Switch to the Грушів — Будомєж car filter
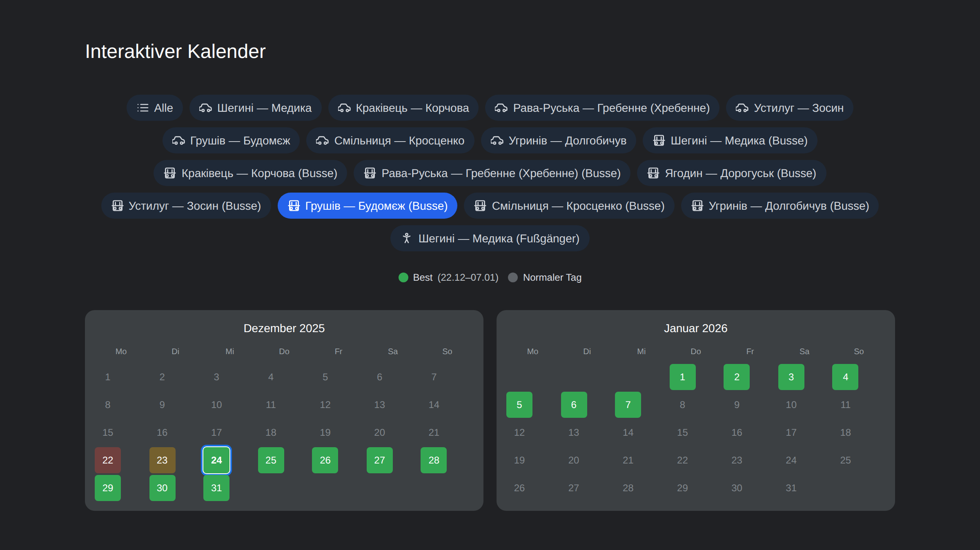Screen dimensions: 980x550 click(x=231, y=140)
